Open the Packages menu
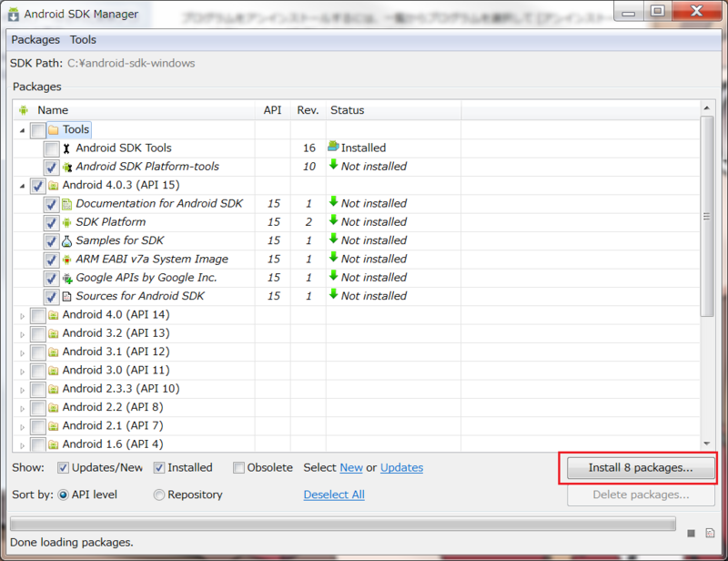 35,40
